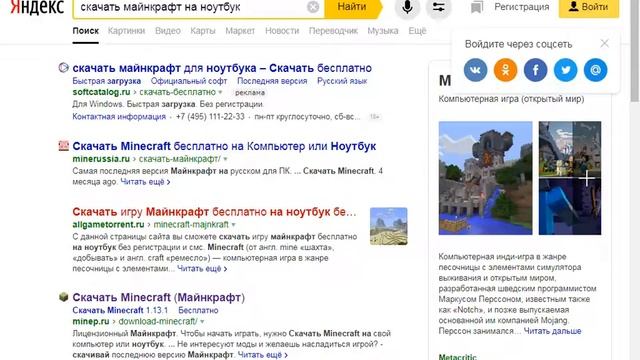Click minerussia.ru green URL
The image size is (640, 360).
tap(101, 159)
